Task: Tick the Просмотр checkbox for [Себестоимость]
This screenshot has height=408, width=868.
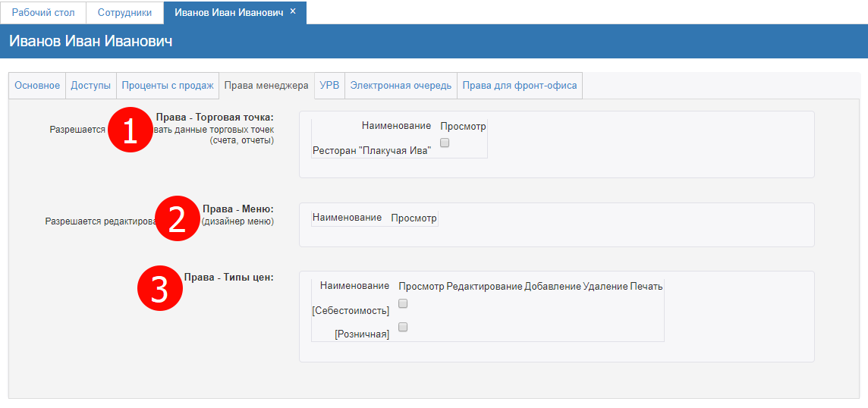Action: pos(404,303)
